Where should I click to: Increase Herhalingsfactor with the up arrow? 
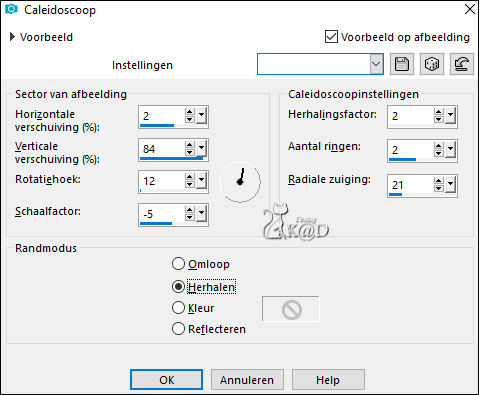[439, 112]
